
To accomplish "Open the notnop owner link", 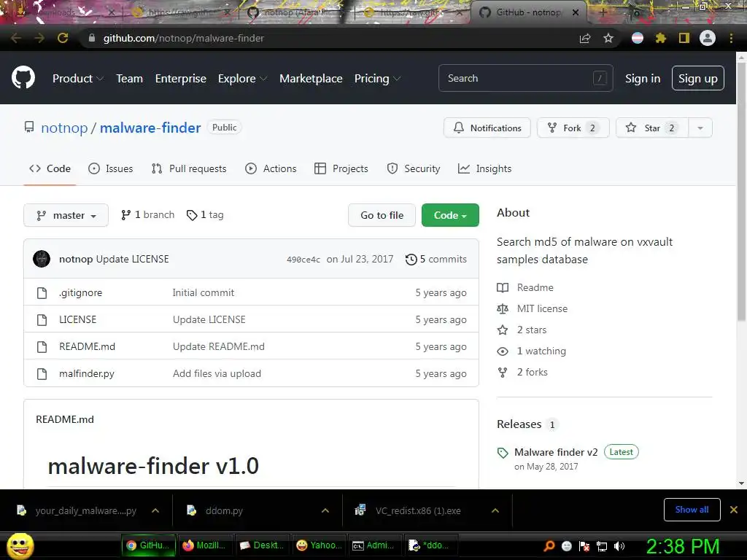I will pyautogui.click(x=64, y=128).
